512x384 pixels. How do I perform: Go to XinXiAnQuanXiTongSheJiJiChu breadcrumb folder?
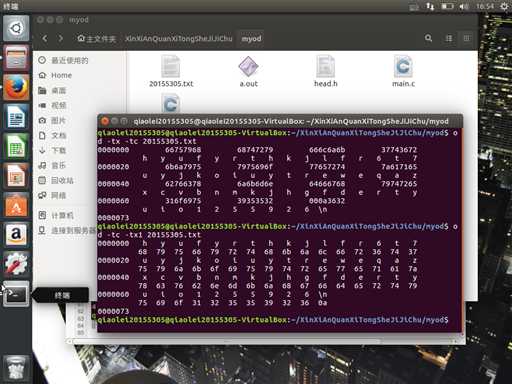point(179,39)
